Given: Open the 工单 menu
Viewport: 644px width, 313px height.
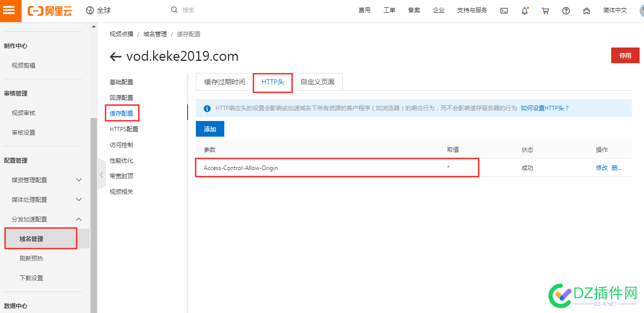Looking at the screenshot, I should (389, 10).
